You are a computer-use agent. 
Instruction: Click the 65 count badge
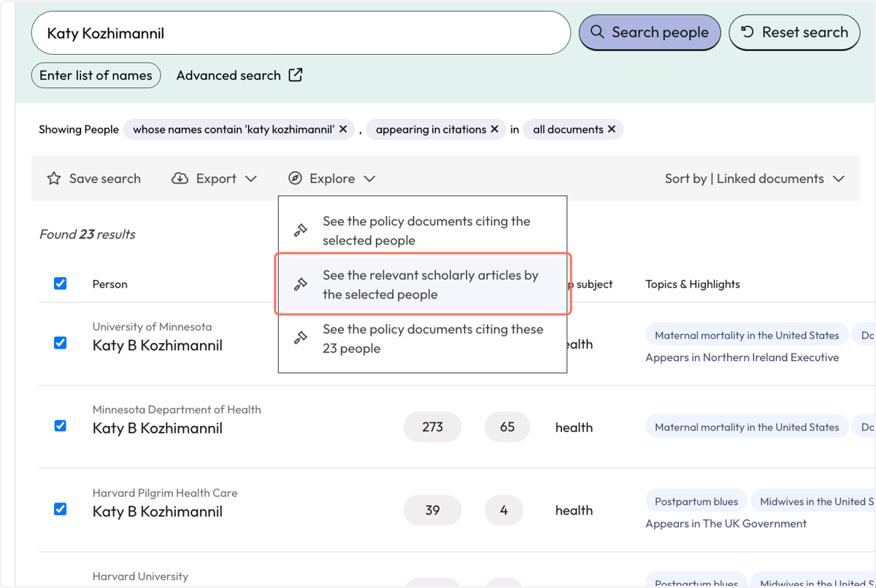pyautogui.click(x=507, y=427)
